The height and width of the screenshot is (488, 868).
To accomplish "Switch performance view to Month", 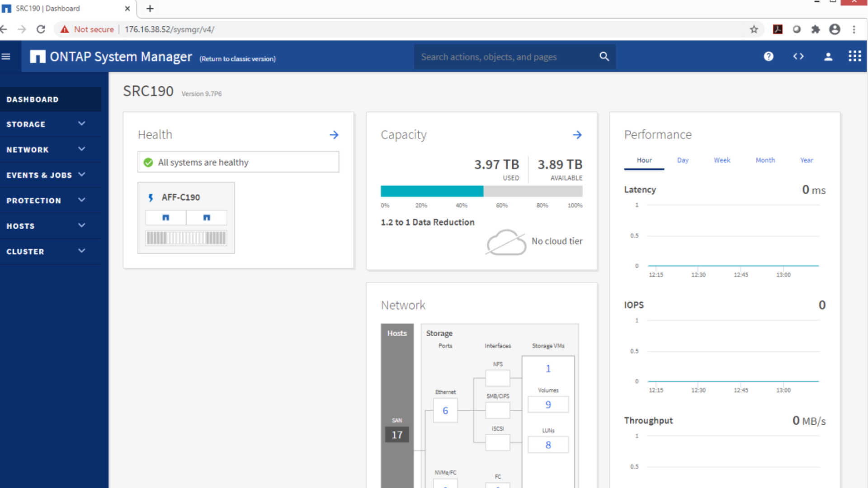I will (765, 160).
